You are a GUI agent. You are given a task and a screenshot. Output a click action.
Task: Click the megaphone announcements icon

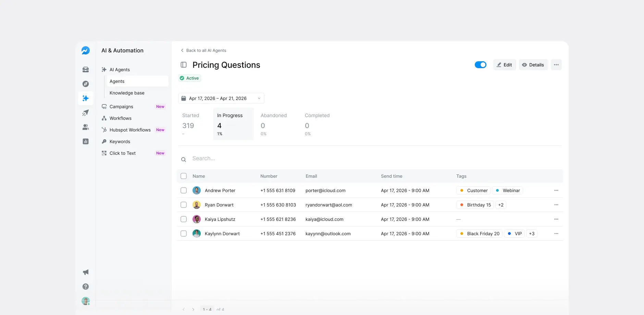86,272
